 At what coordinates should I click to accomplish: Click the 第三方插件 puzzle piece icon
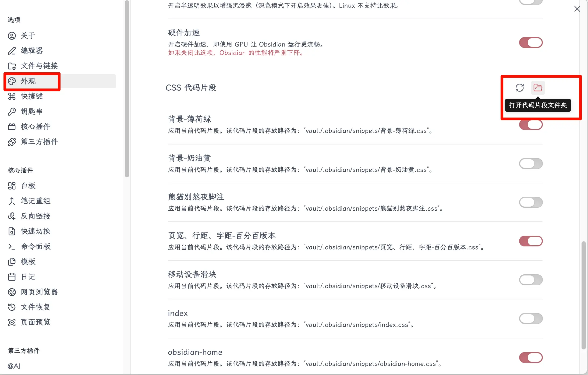point(12,142)
